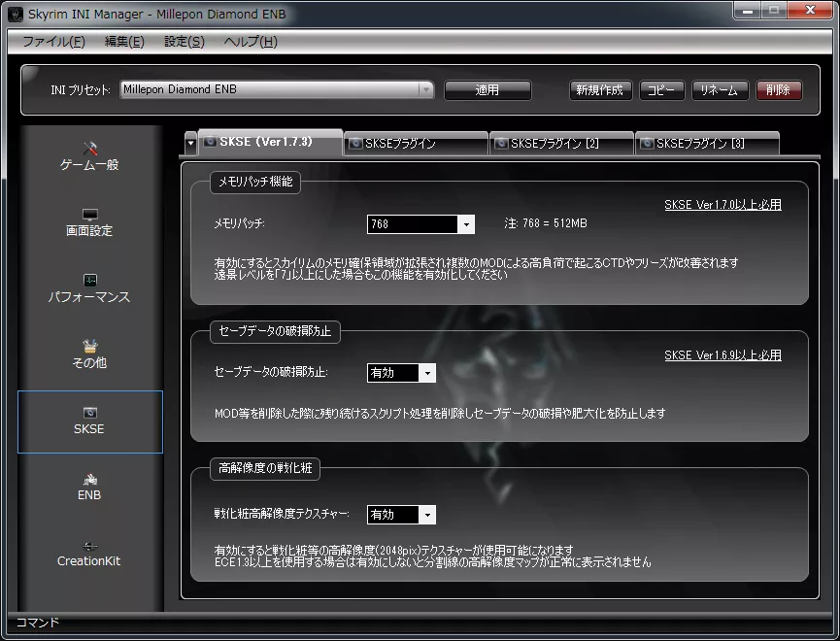
Task: Open the ヘルプ(H) menu
Action: pos(251,41)
